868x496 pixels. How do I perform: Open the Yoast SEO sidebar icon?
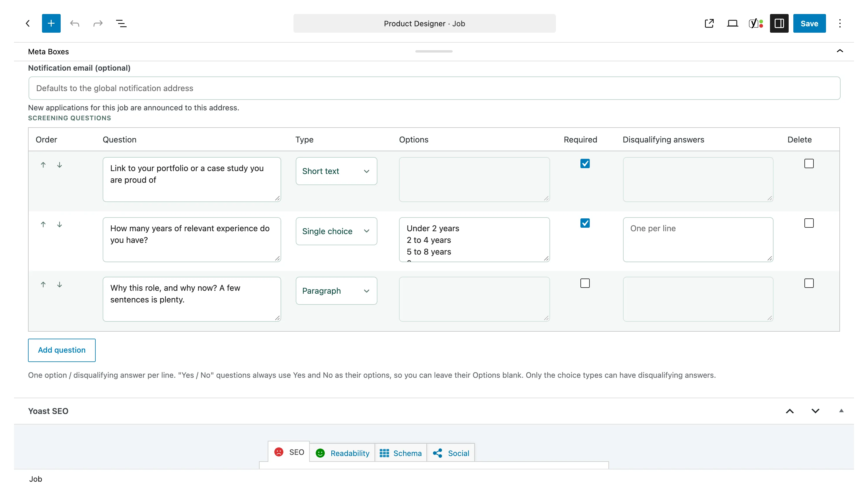pyautogui.click(x=756, y=23)
